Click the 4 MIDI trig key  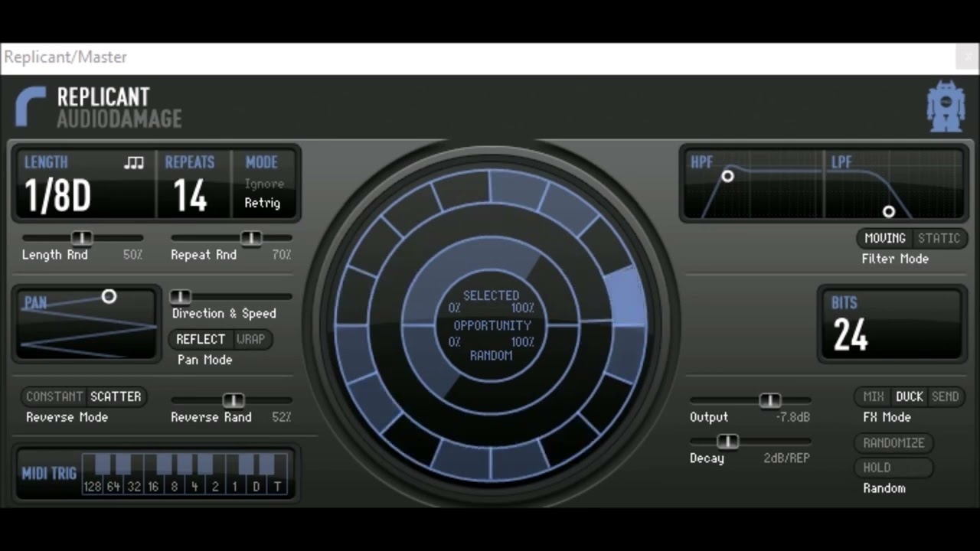[x=194, y=474]
